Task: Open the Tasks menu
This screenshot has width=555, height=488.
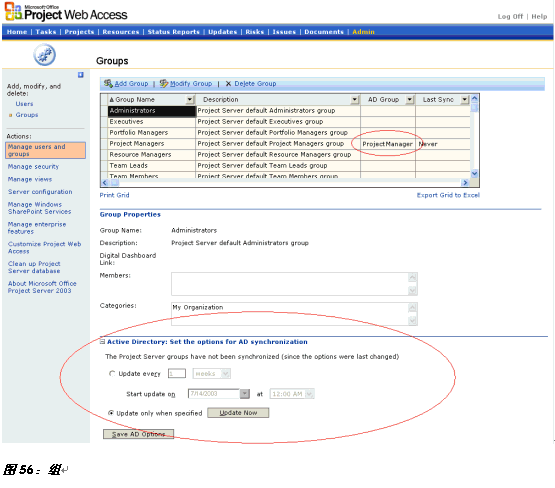Action: (46, 32)
